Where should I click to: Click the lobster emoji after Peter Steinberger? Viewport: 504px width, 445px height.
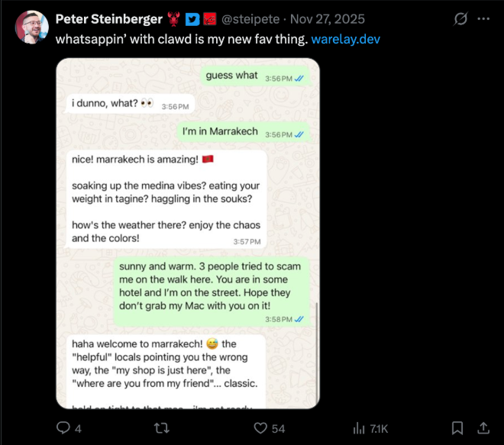pyautogui.click(x=175, y=19)
